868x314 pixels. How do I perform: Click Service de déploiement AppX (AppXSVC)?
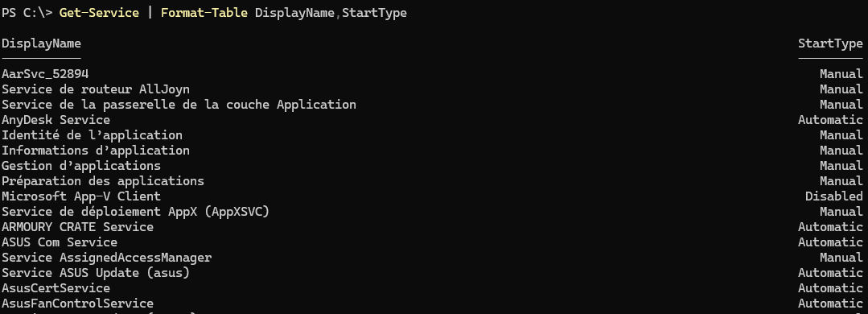(x=136, y=212)
